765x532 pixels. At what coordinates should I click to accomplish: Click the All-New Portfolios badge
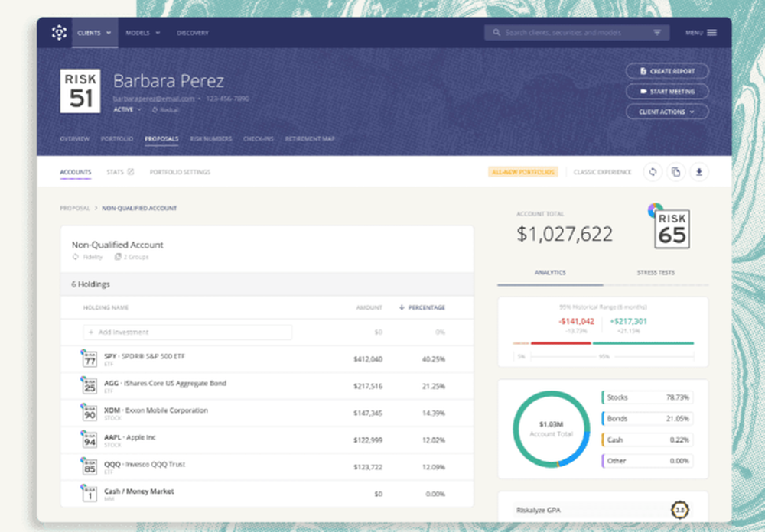point(523,172)
